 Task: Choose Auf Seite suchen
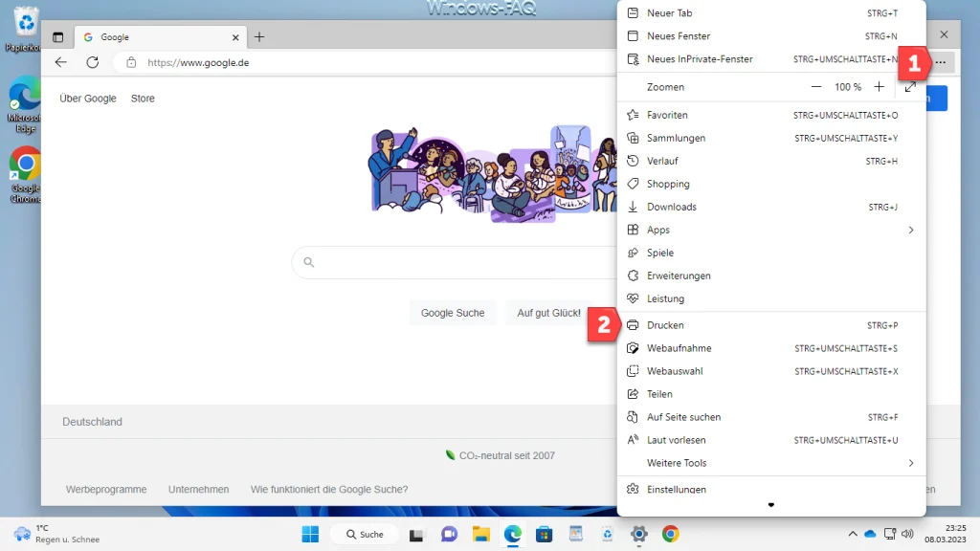771,417
